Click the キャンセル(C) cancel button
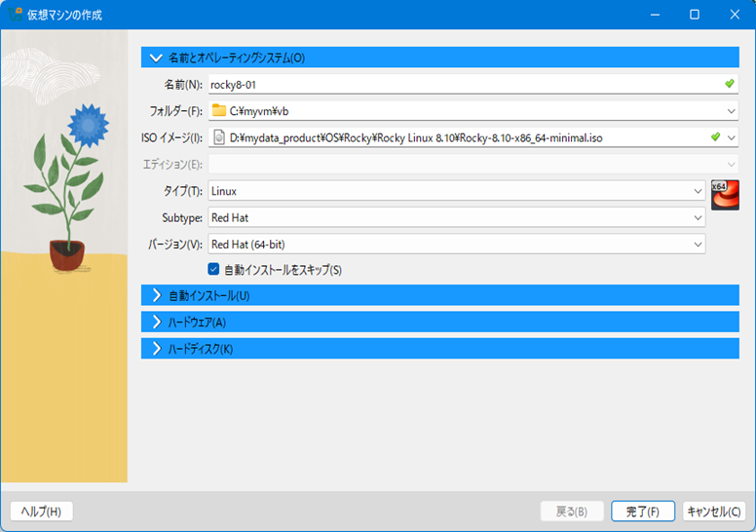 pos(714,512)
